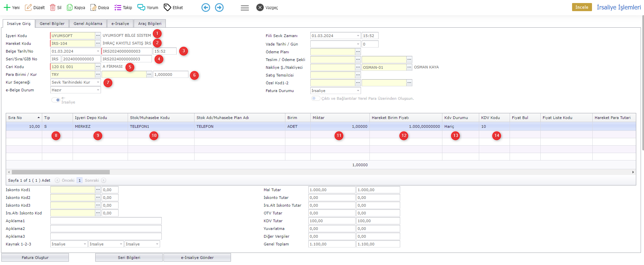Go to previous record with left arrow
This screenshot has height=265, width=644.
pyautogui.click(x=206, y=7)
